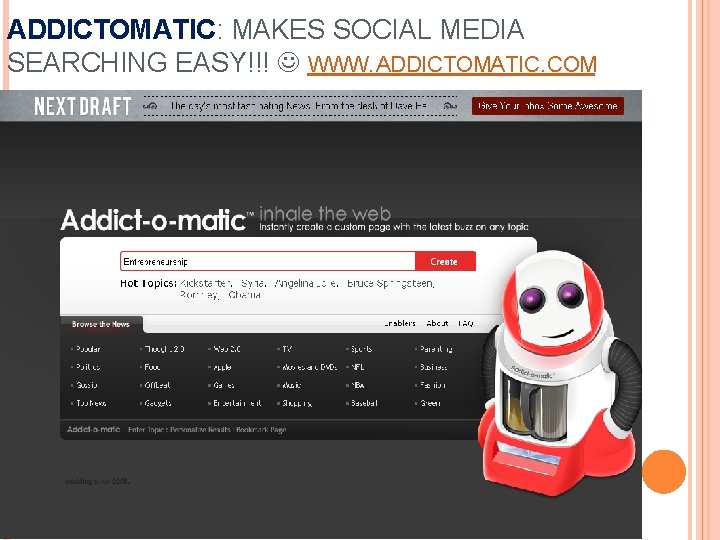Click the Addict-o-matic robot mascot
This screenshot has width=720, height=540.
coord(559,373)
